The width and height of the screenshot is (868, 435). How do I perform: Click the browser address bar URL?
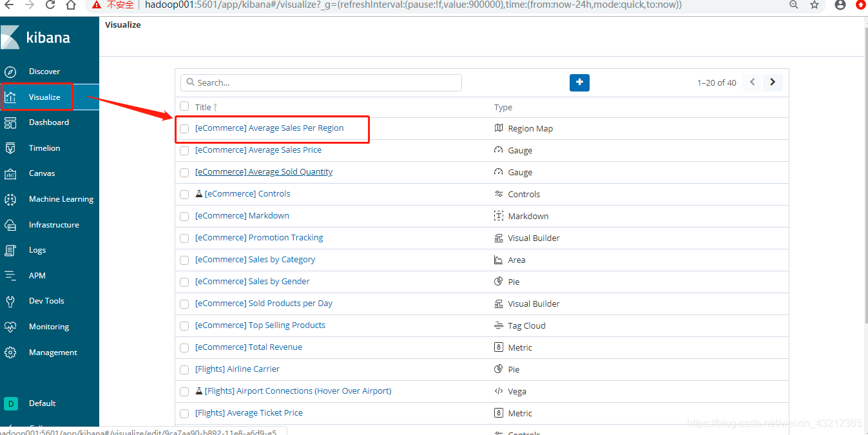click(x=413, y=5)
